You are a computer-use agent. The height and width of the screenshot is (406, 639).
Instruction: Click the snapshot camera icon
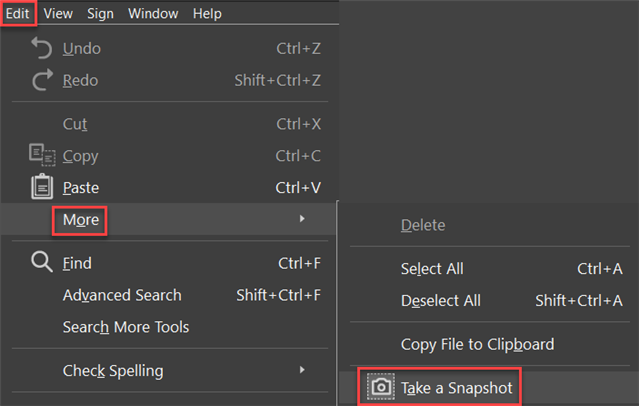381,386
